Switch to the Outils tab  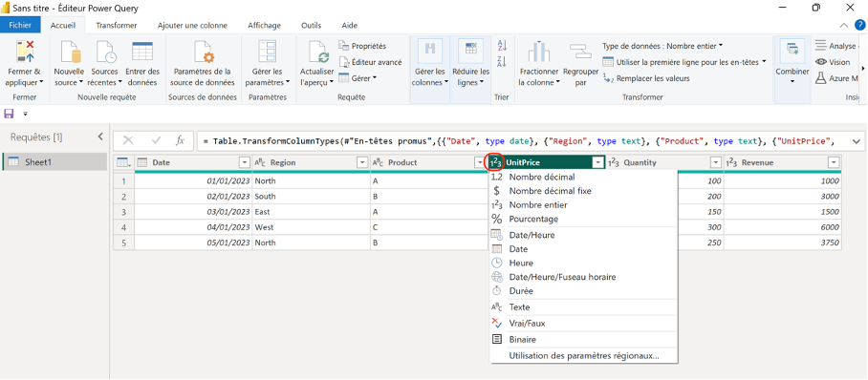coord(311,26)
